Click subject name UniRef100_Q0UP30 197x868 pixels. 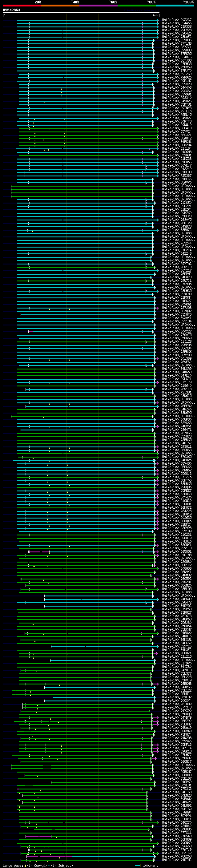coord(177,419)
